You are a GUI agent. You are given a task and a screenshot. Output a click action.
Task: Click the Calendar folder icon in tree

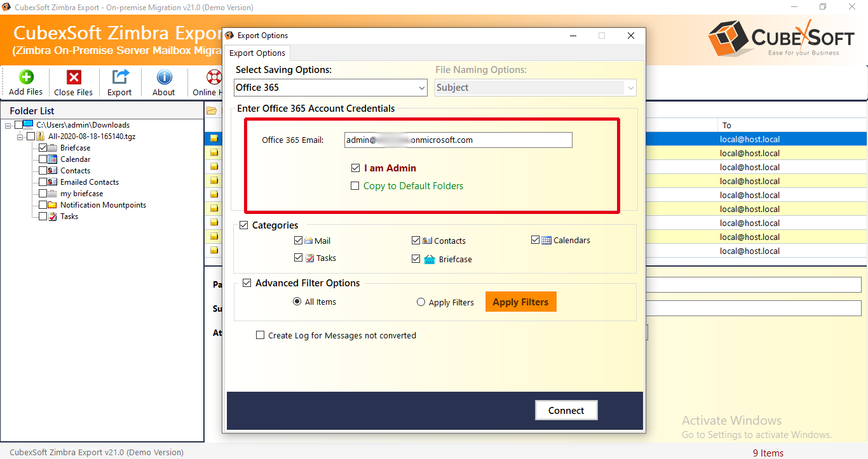52,159
